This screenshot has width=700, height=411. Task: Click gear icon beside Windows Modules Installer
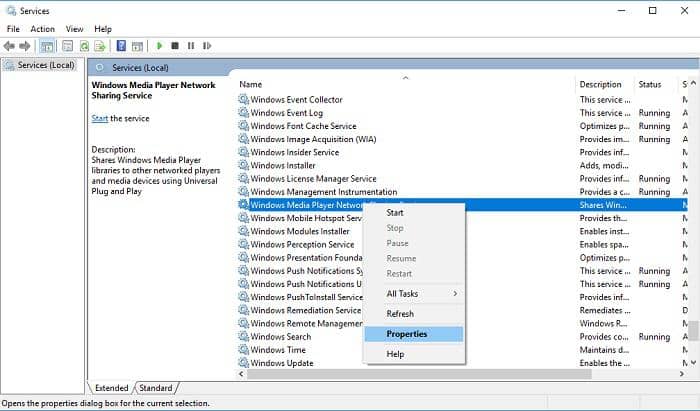pos(243,231)
